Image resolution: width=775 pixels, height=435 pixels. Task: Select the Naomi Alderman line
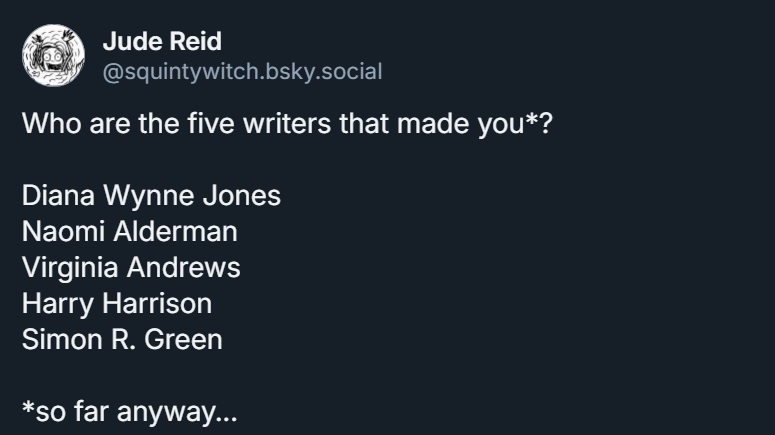(130, 232)
